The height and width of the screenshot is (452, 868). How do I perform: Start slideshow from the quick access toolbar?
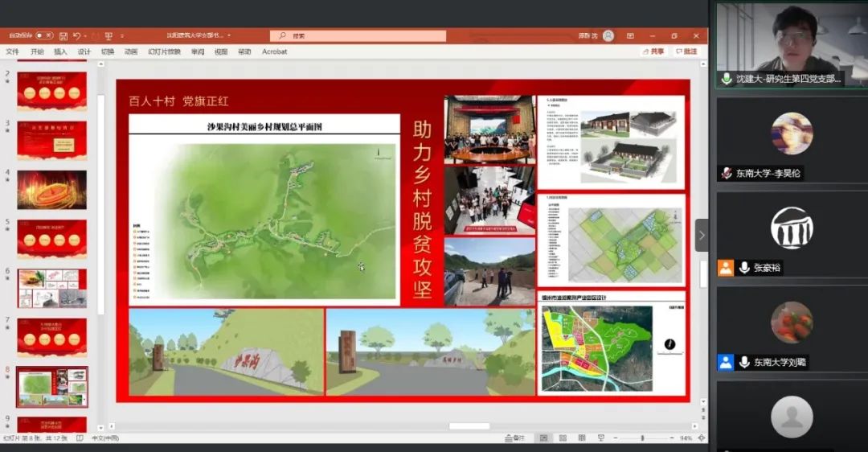coord(108,36)
